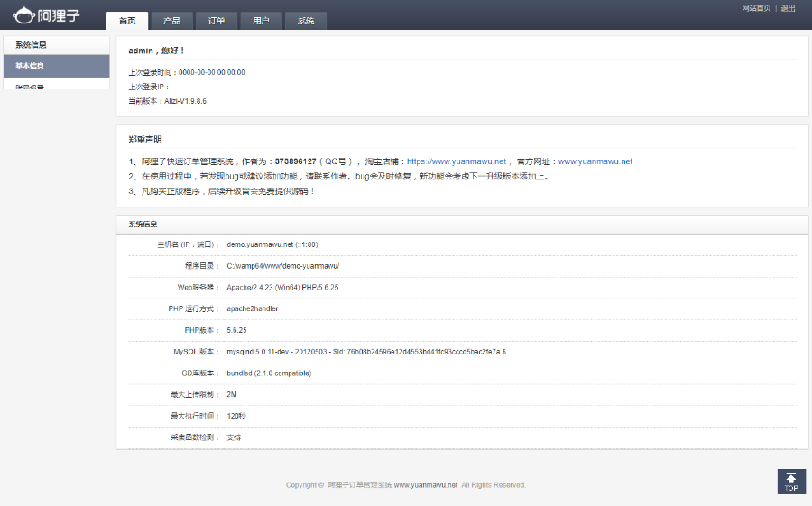This screenshot has height=506, width=812.
Task: Open the 系统 tab
Action: point(306,21)
